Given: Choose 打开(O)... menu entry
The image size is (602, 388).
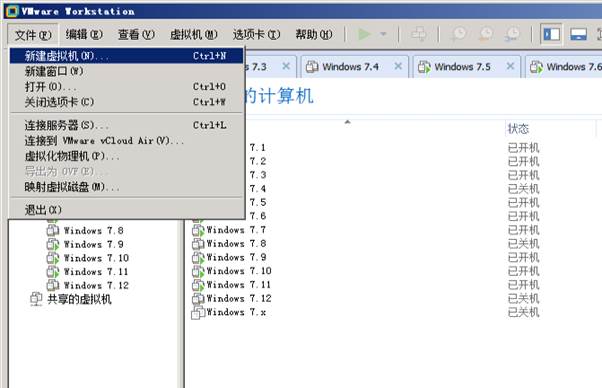Looking at the screenshot, I should 126,87.
